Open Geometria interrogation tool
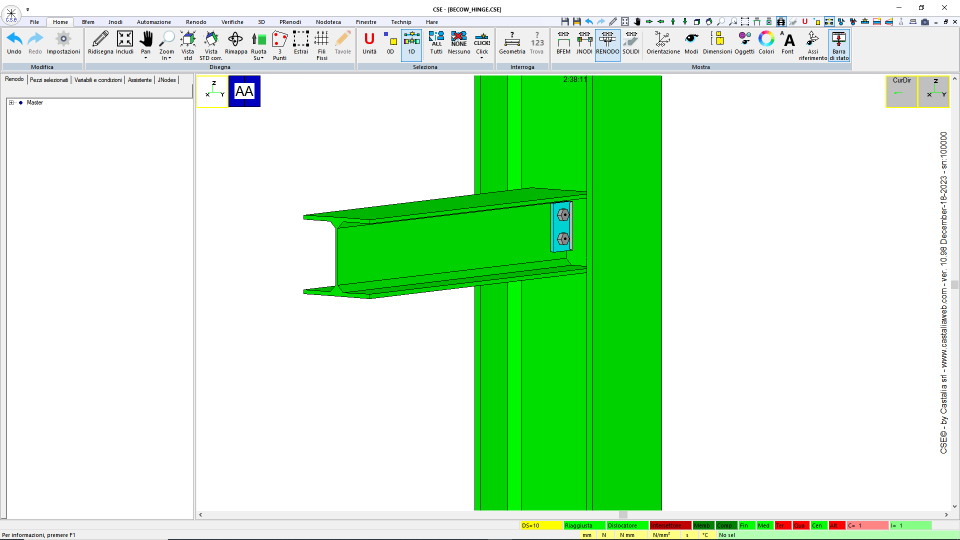Image resolution: width=960 pixels, height=540 pixels. (x=512, y=43)
